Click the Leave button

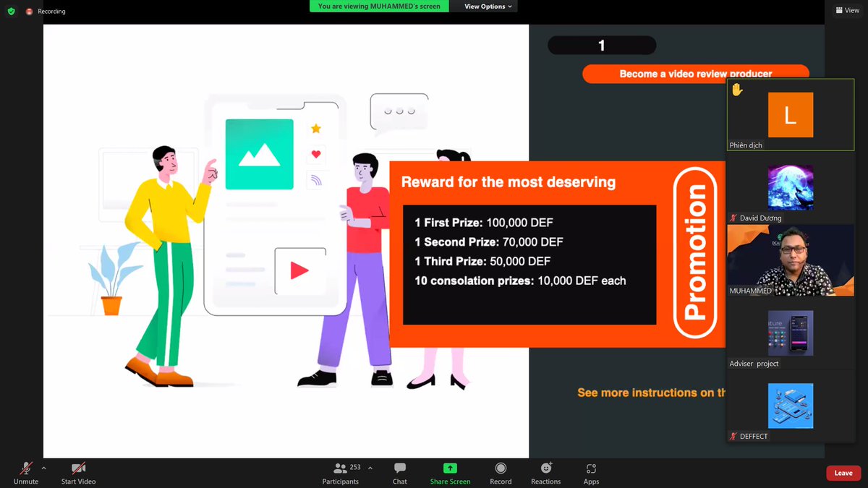click(x=843, y=472)
